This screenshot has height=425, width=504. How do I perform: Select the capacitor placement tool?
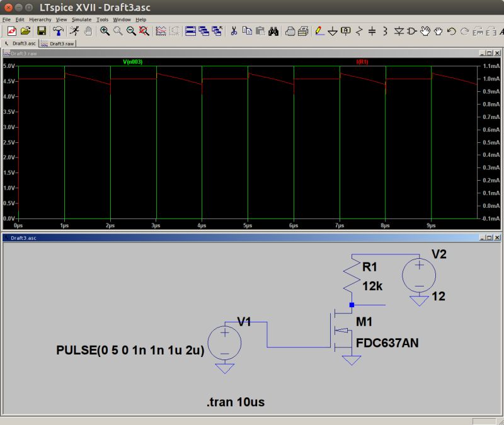372,30
